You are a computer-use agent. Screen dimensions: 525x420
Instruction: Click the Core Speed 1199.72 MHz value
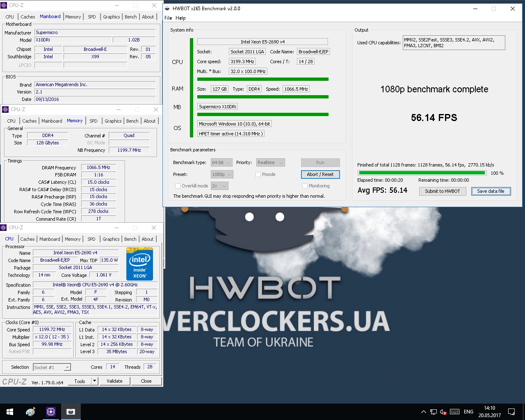coord(52,329)
